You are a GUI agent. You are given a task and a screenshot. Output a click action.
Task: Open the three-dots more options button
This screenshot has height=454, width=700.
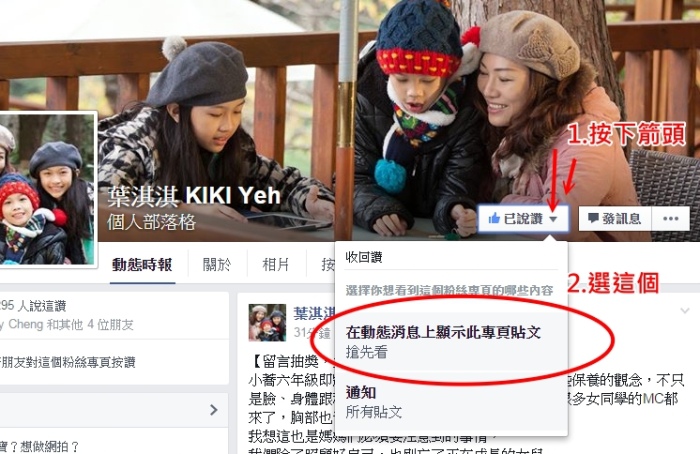[x=671, y=218]
